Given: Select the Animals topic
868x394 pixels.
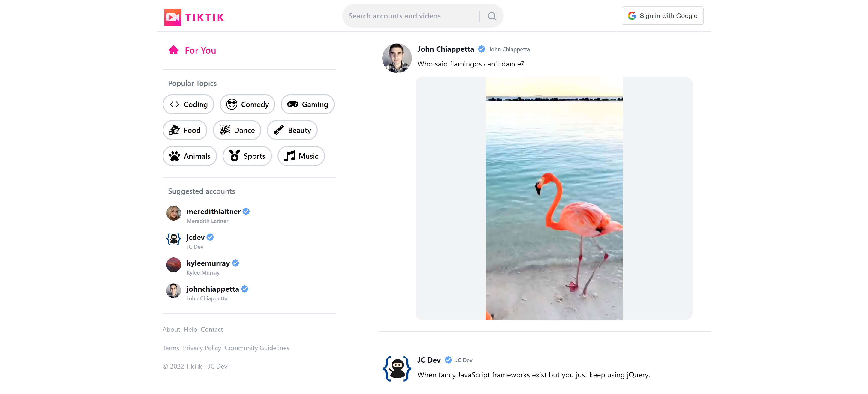Looking at the screenshot, I should pos(190,156).
